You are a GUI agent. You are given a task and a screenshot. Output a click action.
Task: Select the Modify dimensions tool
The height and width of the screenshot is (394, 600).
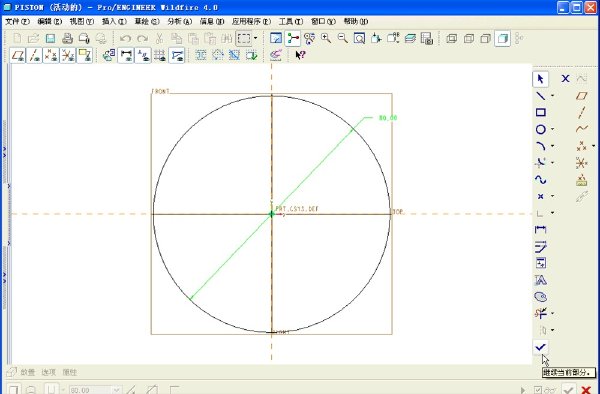pos(540,246)
